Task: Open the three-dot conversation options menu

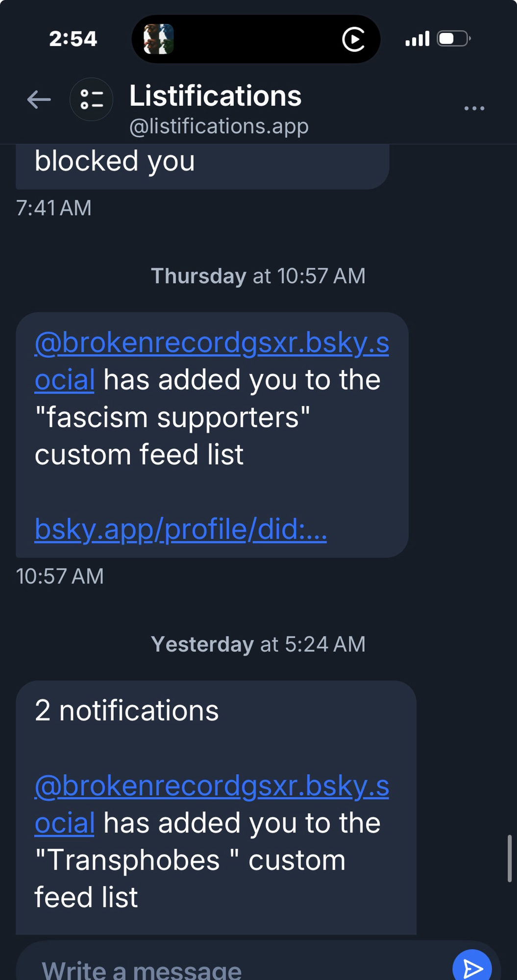Action: [x=474, y=108]
